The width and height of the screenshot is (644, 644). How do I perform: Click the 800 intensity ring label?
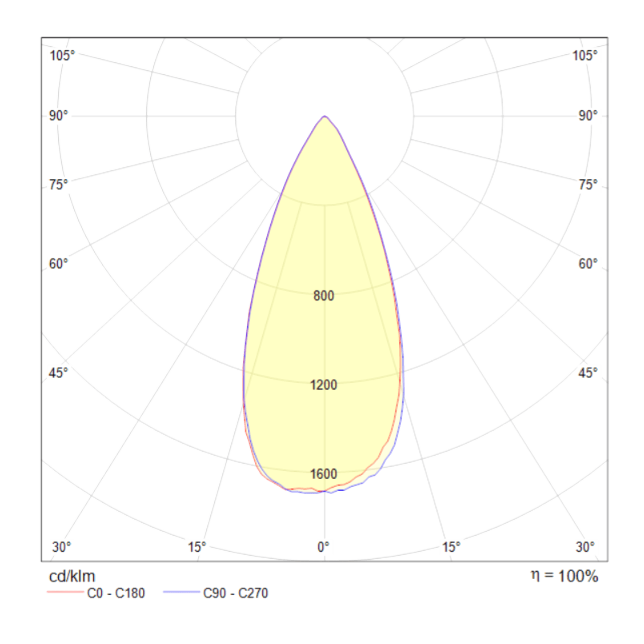tap(323, 296)
